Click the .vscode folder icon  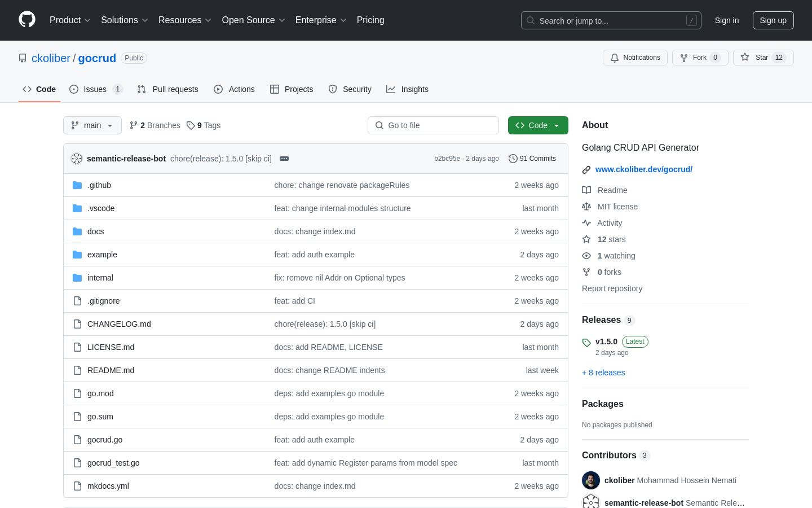77,208
